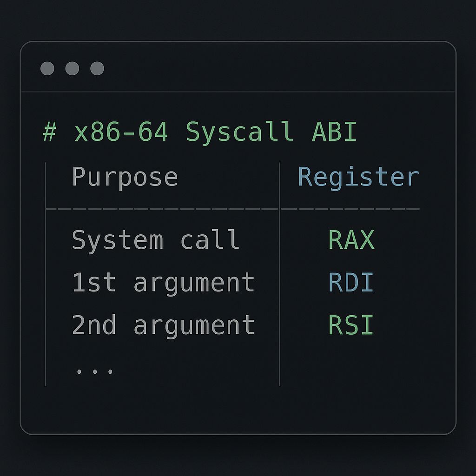Click the hash symbol before the heading
The height and width of the screenshot is (476, 476).
(49, 132)
